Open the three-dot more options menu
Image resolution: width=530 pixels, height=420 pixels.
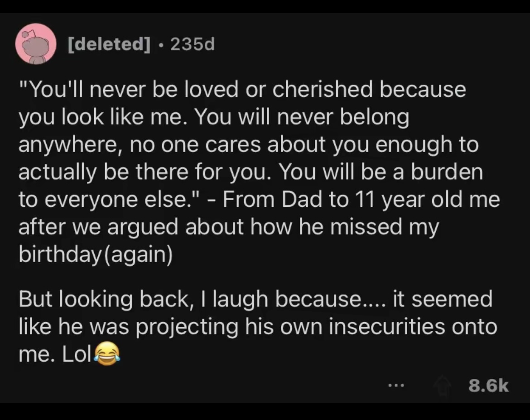395,386
